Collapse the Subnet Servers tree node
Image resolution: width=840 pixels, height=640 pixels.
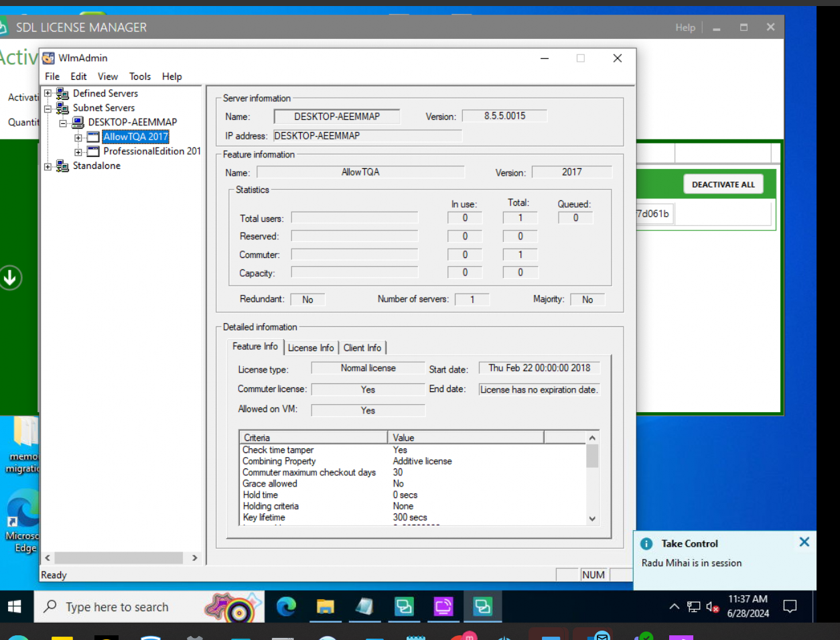[48, 109]
